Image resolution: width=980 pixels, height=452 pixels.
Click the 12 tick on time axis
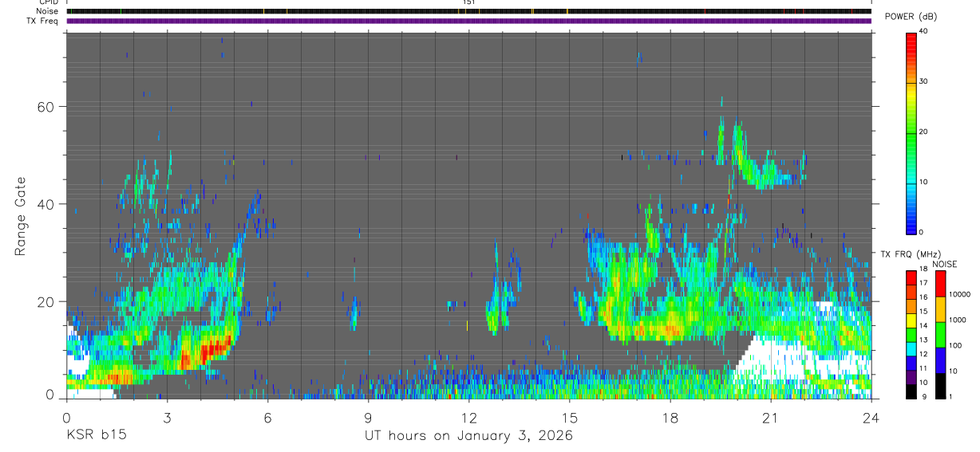point(468,417)
